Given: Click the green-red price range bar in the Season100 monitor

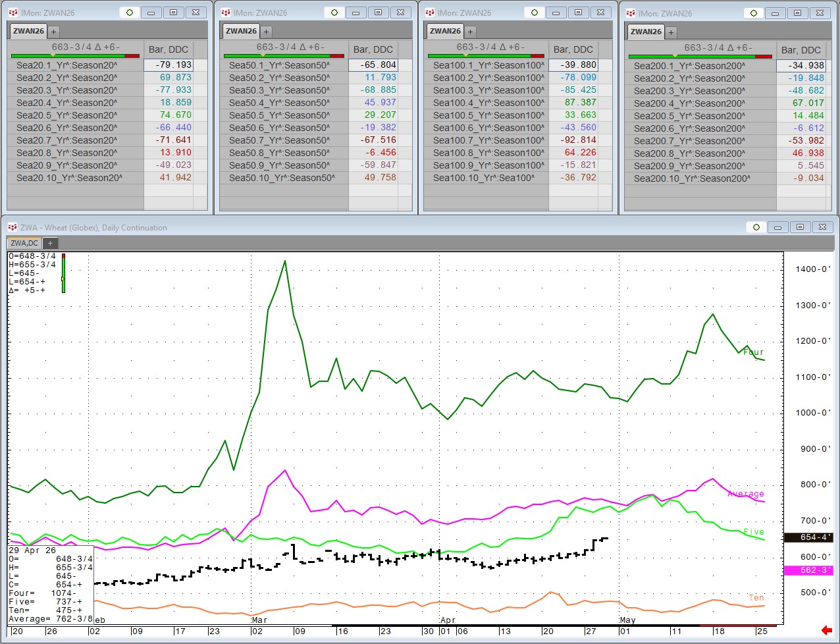Looking at the screenshot, I should (486, 56).
